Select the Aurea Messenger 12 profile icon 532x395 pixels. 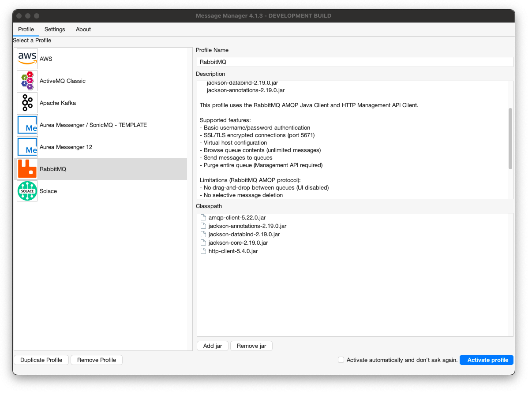coord(27,147)
